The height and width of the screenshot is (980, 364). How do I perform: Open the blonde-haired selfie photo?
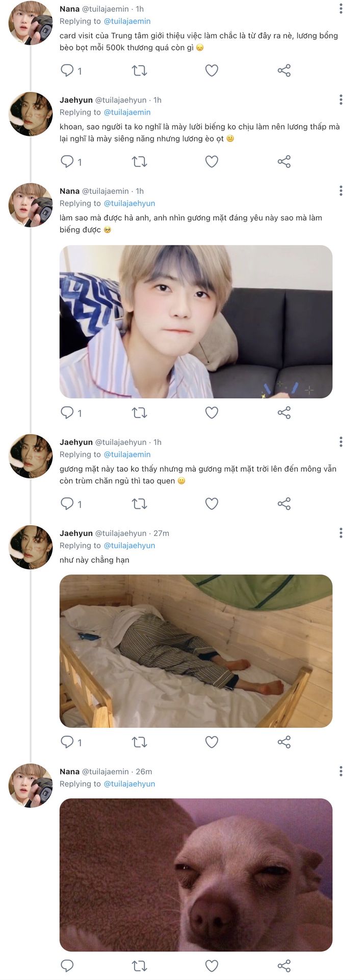(196, 322)
